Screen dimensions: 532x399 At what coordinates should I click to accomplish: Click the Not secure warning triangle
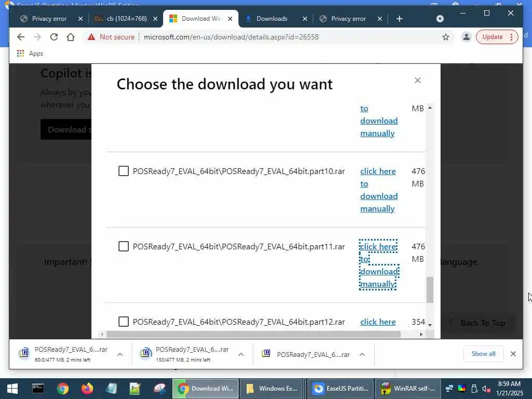point(91,37)
